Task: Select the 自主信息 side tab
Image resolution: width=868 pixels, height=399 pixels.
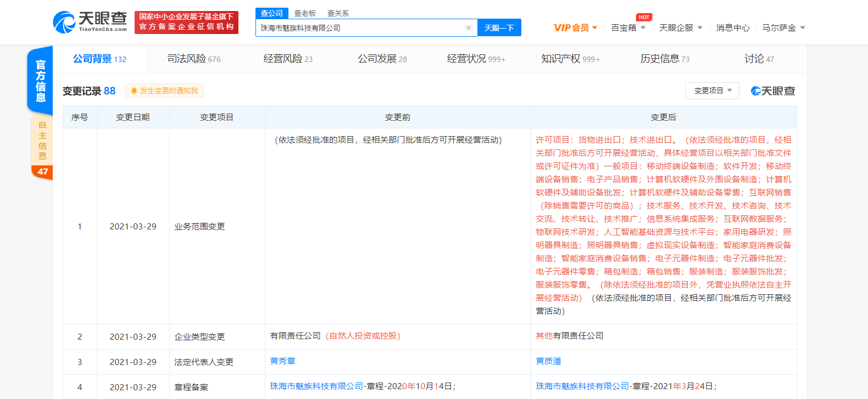Action: pyautogui.click(x=42, y=141)
